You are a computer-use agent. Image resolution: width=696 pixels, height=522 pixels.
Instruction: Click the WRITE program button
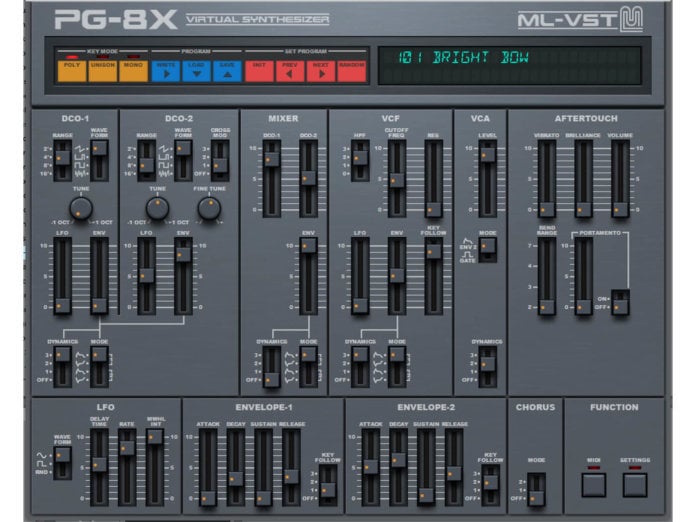(165, 68)
